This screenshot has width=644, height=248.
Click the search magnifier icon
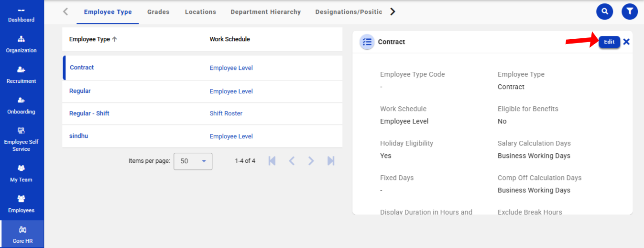pyautogui.click(x=604, y=11)
